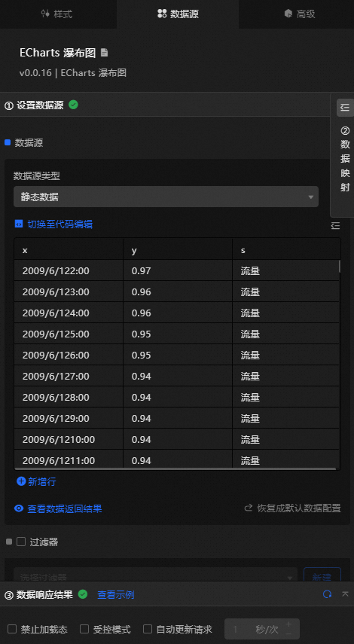The height and width of the screenshot is (644, 354).
Task: Open 查看示例 link
Action: coord(116,594)
